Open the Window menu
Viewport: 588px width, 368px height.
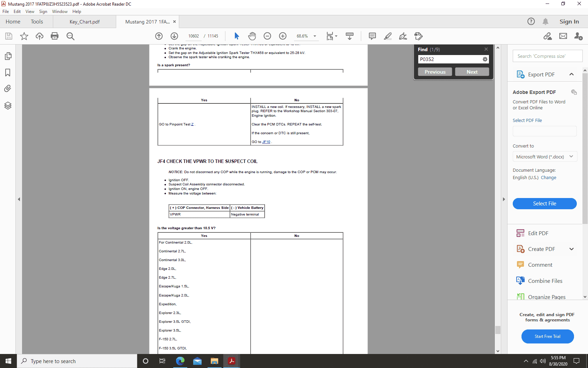click(x=60, y=12)
